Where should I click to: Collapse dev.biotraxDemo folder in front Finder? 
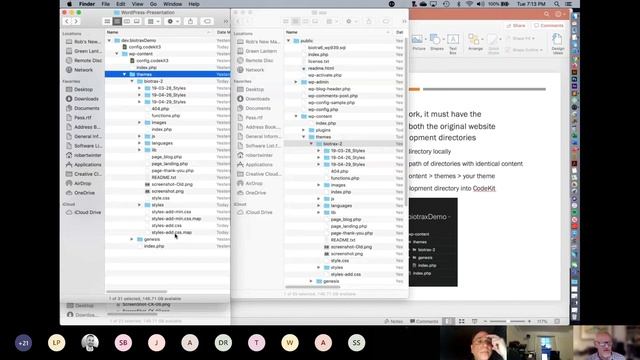coord(109,40)
